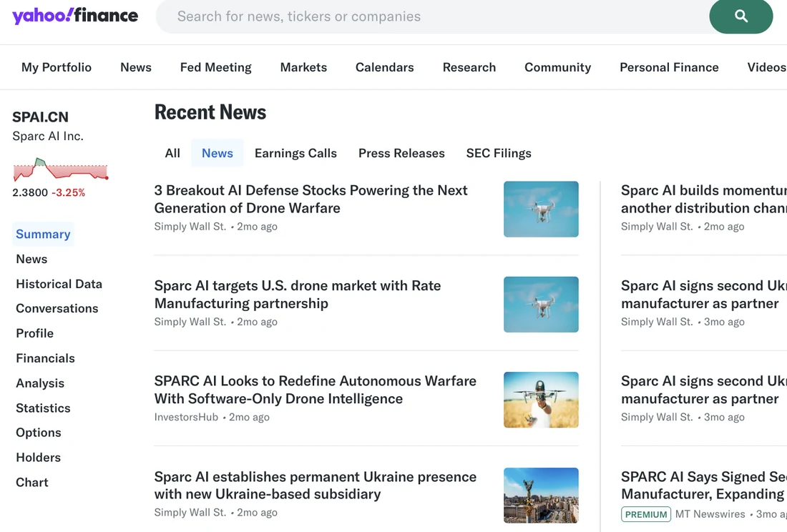Focus the news and tickers search field

click(431, 16)
